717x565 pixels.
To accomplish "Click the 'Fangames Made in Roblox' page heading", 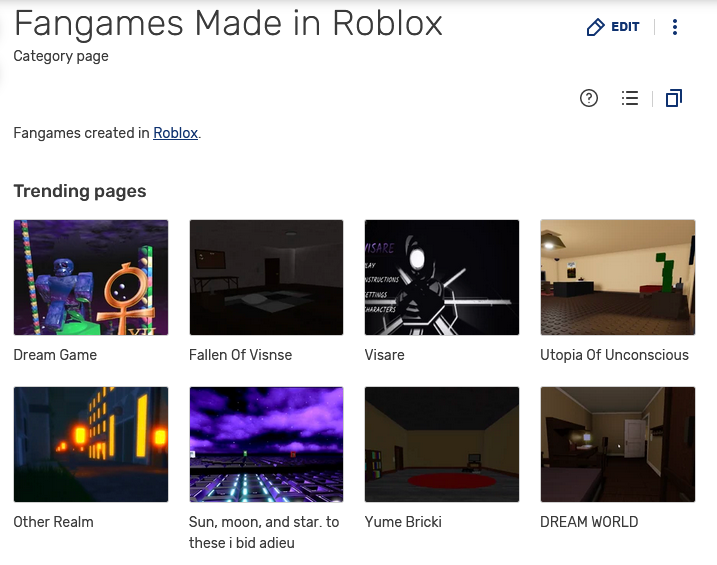I will [228, 24].
